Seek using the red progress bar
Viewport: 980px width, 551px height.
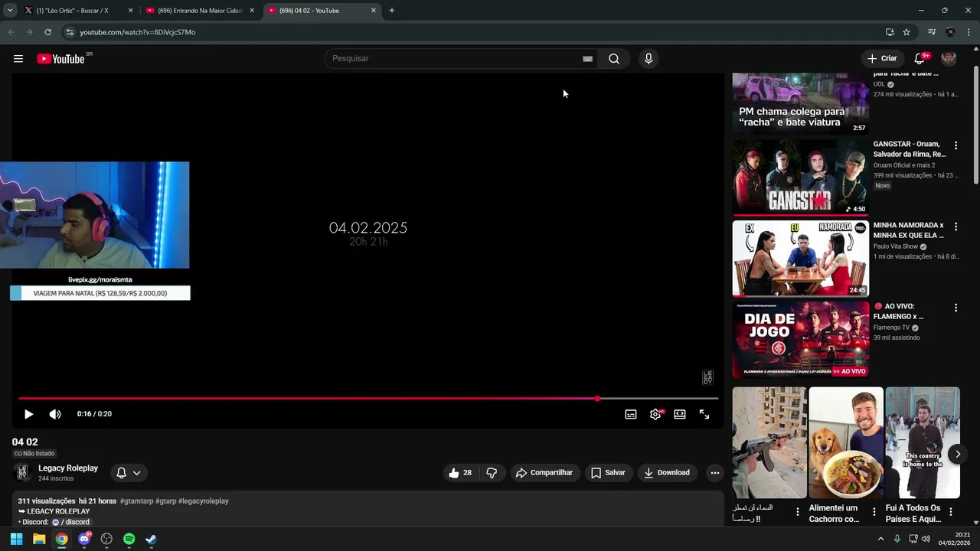point(368,398)
